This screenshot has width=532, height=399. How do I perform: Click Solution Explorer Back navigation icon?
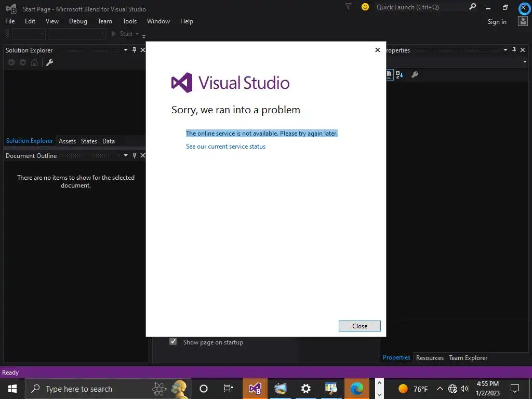(x=11, y=62)
